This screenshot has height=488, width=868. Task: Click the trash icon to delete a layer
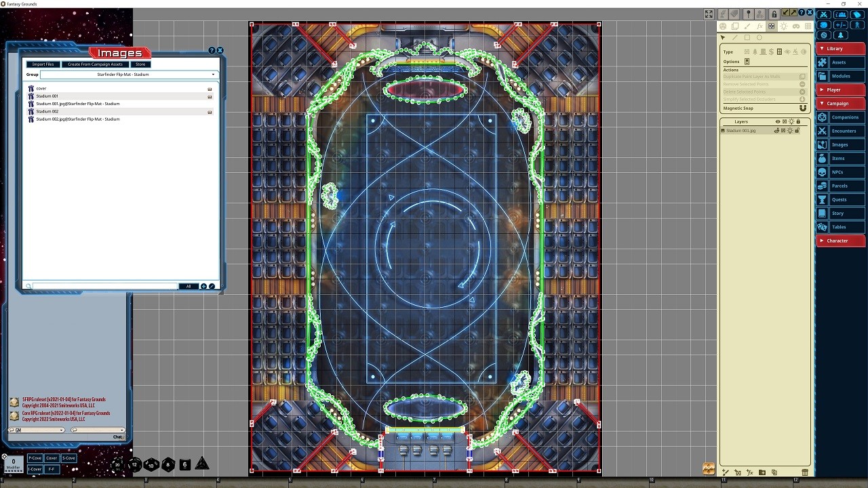click(805, 472)
